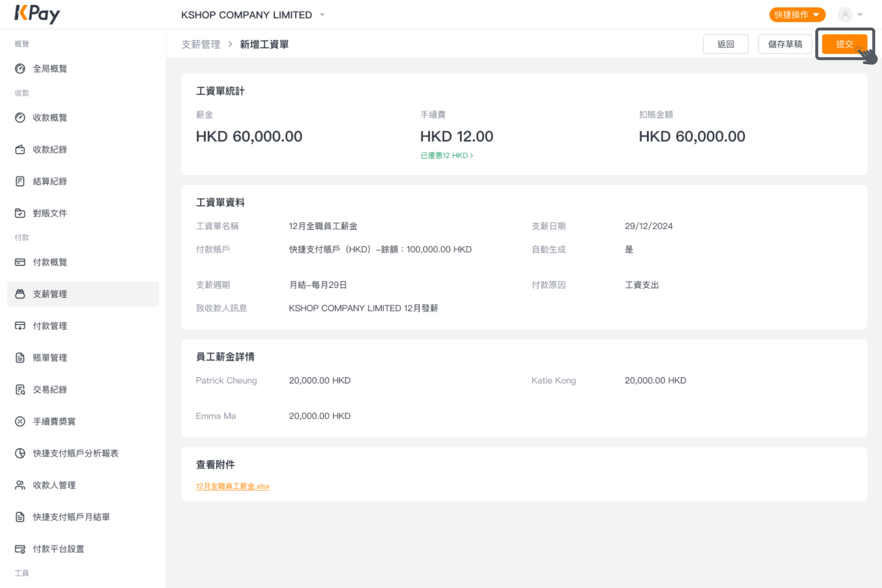This screenshot has height=588, width=882.
Task: Click Katie Kong's 20,000.00 HKD amount
Action: tap(655, 380)
